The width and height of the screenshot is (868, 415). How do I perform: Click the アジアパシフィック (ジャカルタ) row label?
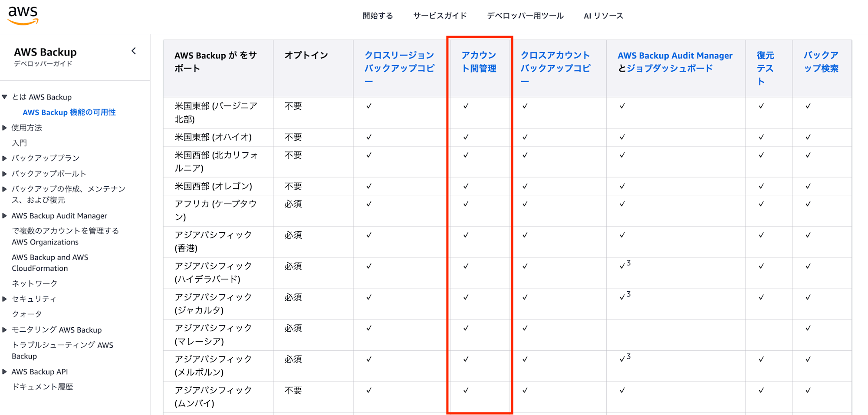tap(213, 303)
